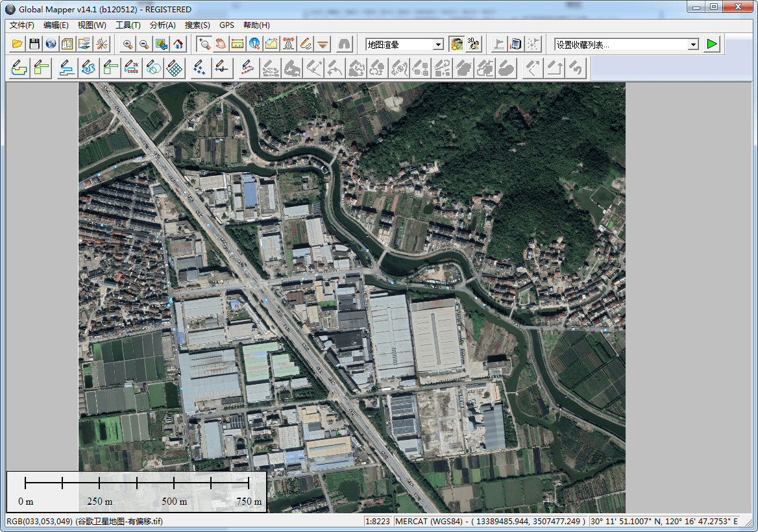Toggle the hill shading sun icon
The image size is (758, 532).
tap(456, 44)
